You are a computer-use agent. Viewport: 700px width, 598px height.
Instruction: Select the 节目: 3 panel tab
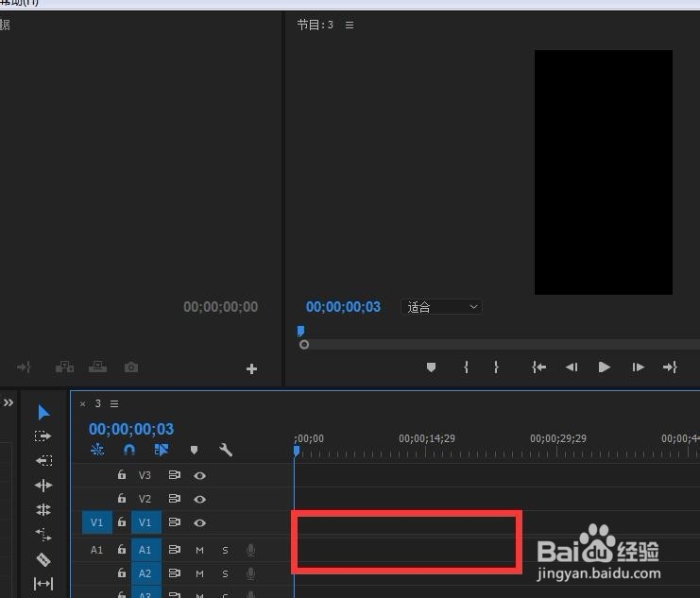tap(316, 25)
